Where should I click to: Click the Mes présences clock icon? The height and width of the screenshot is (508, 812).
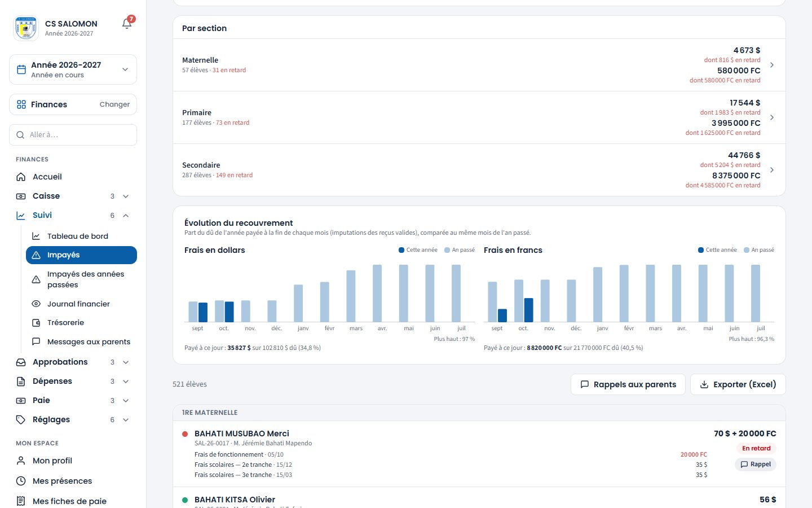pos(21,481)
